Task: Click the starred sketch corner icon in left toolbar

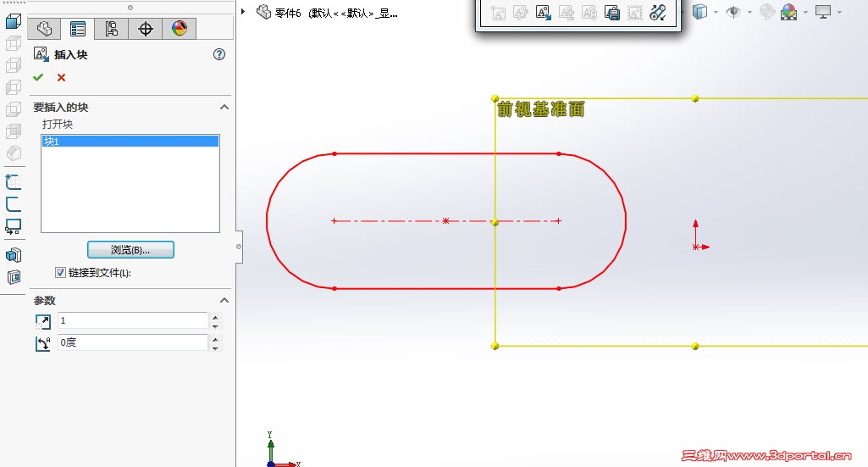Action: [13, 181]
